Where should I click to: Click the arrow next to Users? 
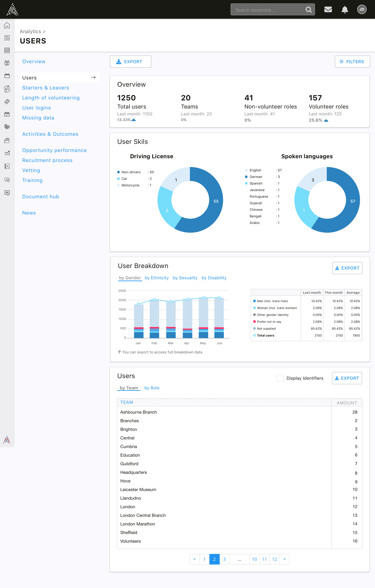coord(93,78)
